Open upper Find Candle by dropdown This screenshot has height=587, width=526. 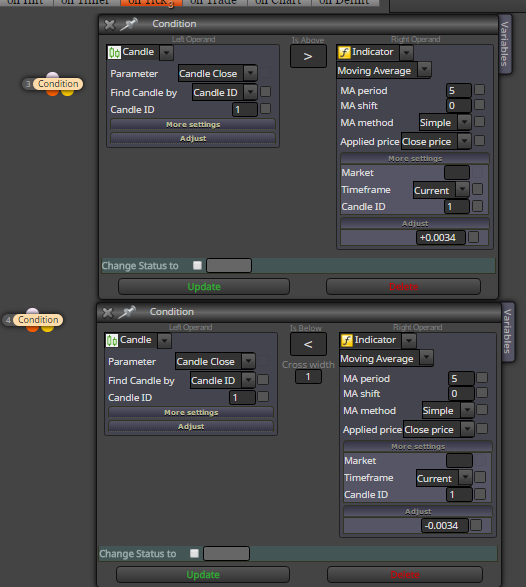[x=250, y=92]
